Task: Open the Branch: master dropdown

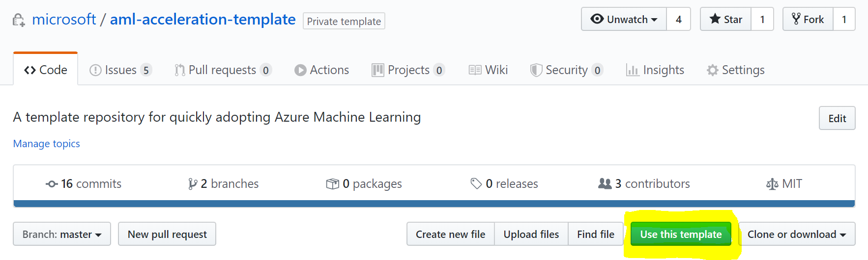Action: 62,234
